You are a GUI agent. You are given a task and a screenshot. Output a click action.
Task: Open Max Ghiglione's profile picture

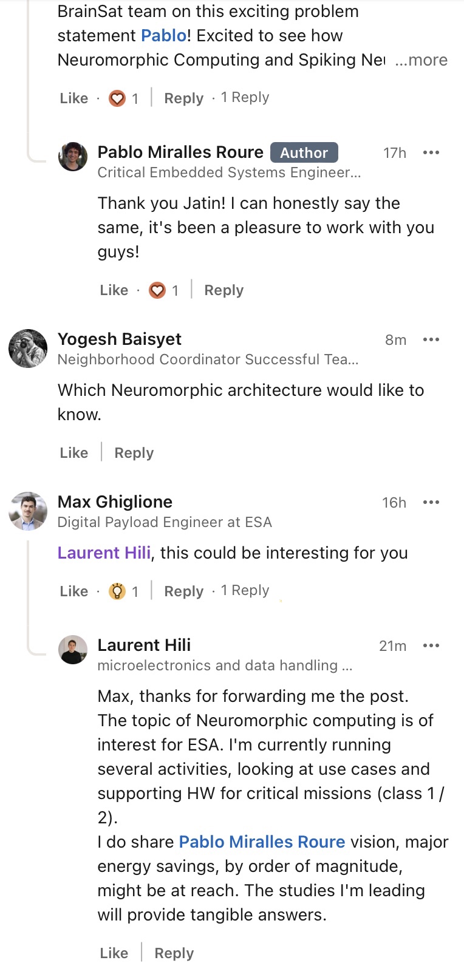(28, 511)
